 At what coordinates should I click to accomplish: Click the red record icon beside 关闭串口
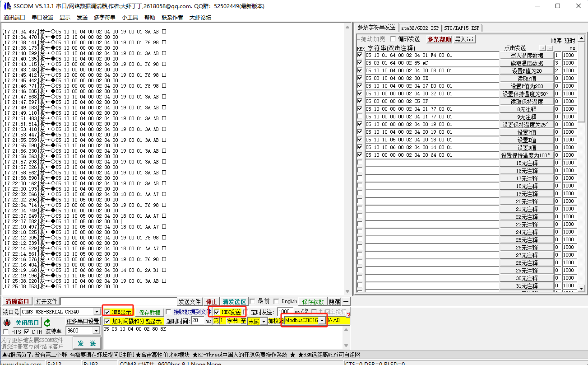(6, 323)
